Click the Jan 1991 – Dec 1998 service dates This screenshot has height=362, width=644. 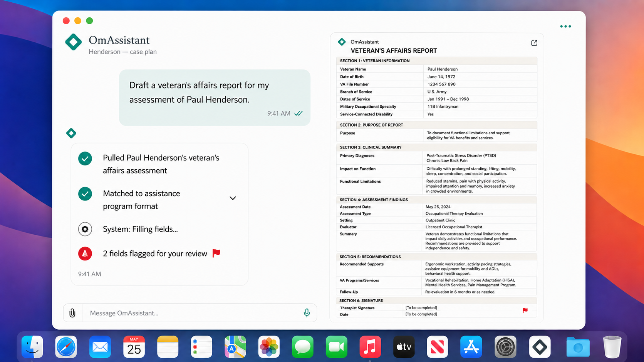click(448, 99)
